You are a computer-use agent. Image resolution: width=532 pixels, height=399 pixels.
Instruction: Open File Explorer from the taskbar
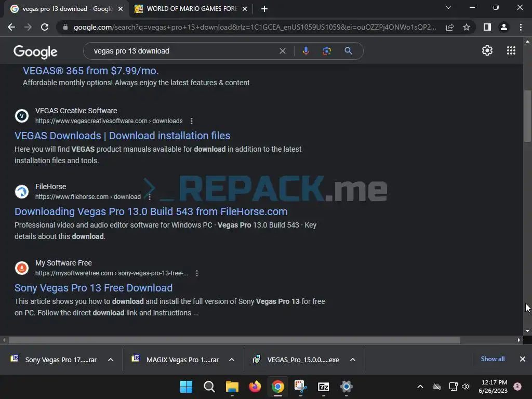point(232,387)
